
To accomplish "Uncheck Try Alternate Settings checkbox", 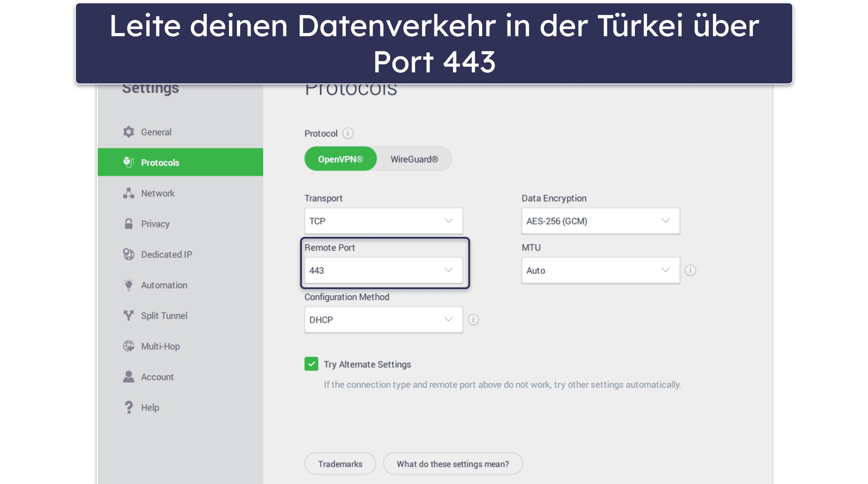I will pyautogui.click(x=311, y=364).
